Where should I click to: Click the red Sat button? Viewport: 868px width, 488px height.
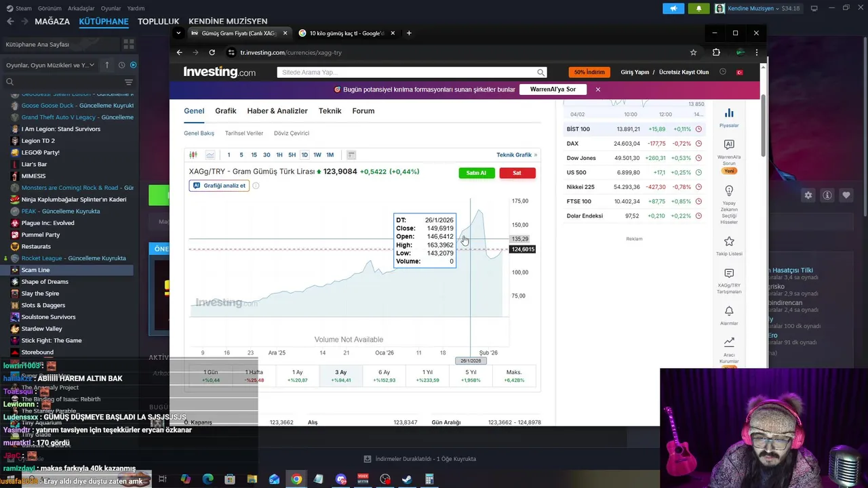tap(517, 173)
